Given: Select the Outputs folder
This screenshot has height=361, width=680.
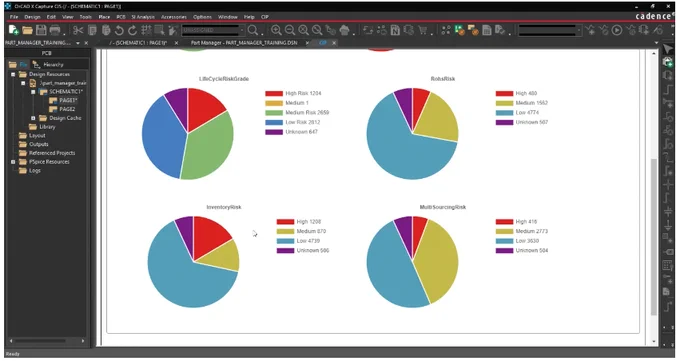Looking at the screenshot, I should pyautogui.click(x=39, y=144).
